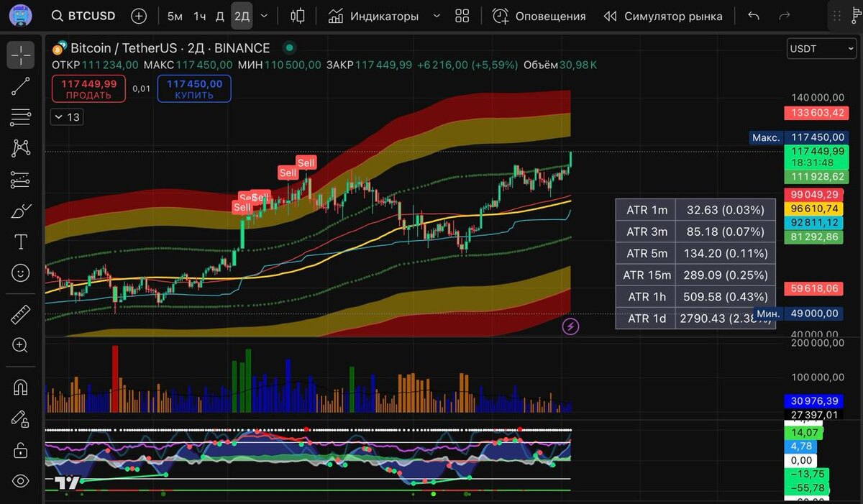The width and height of the screenshot is (863, 504).
Task: Click the ATR 1d table row
Action: click(x=695, y=318)
